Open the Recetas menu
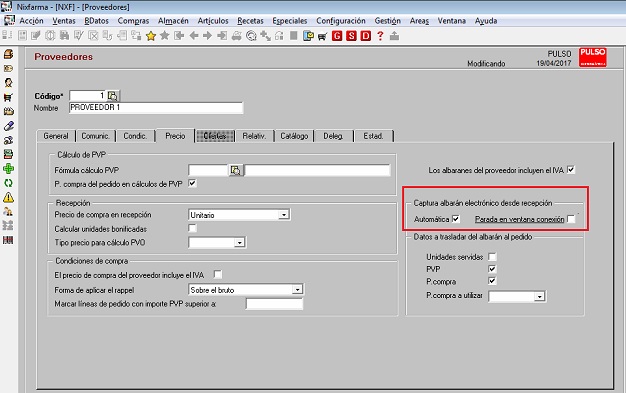This screenshot has width=626, height=393. [250, 21]
